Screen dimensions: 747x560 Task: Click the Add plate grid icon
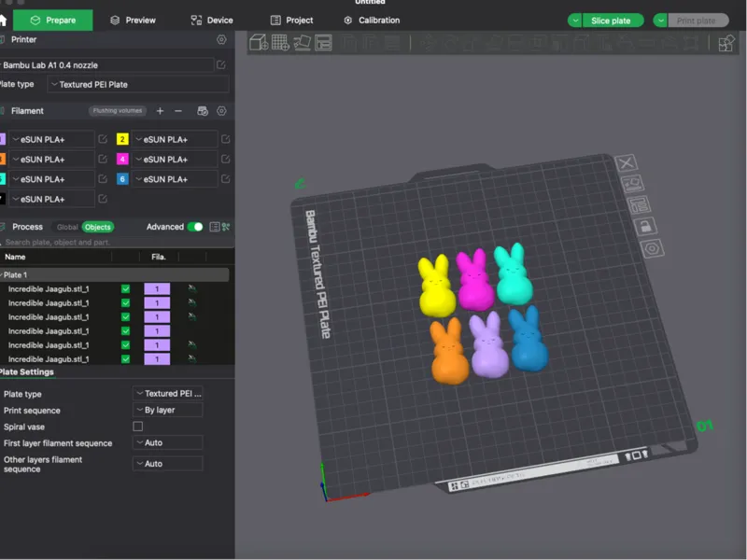(280, 42)
